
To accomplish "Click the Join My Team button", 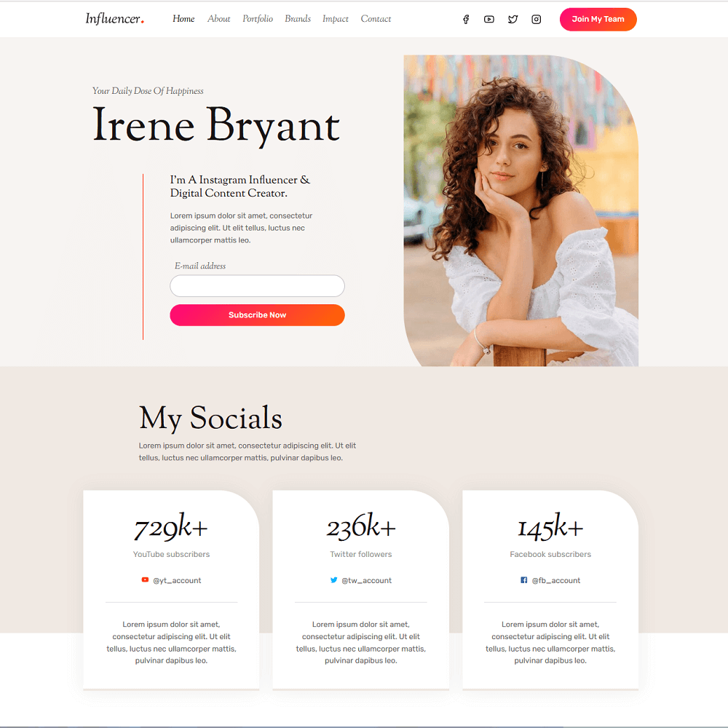I will point(598,20).
